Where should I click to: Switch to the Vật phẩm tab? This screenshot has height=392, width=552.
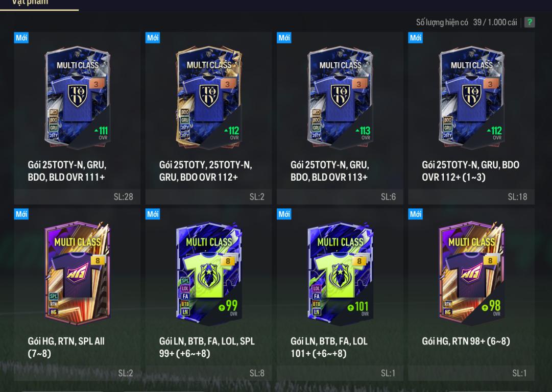30,3
